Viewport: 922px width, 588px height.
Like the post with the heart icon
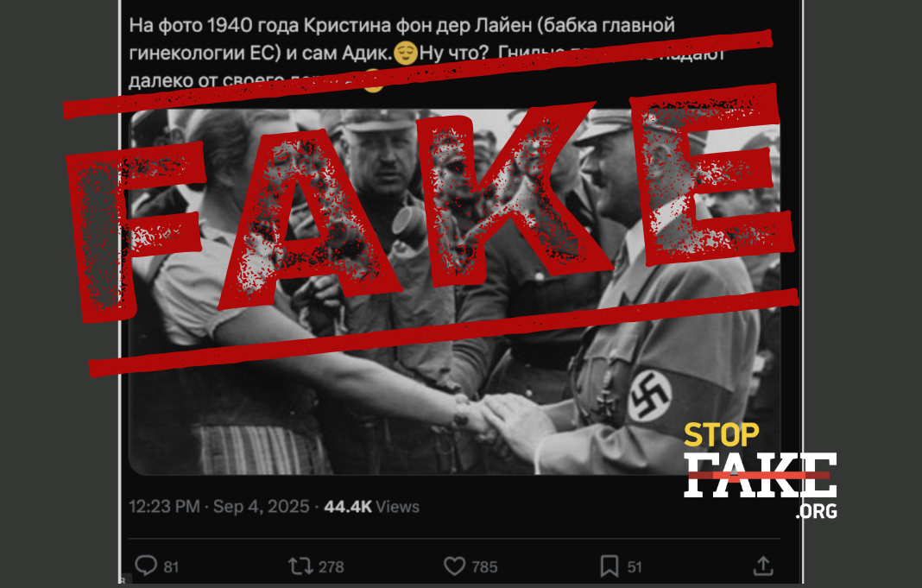tap(454, 566)
